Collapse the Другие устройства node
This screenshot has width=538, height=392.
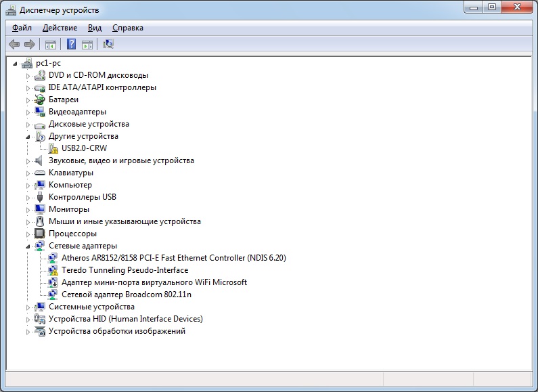point(28,137)
